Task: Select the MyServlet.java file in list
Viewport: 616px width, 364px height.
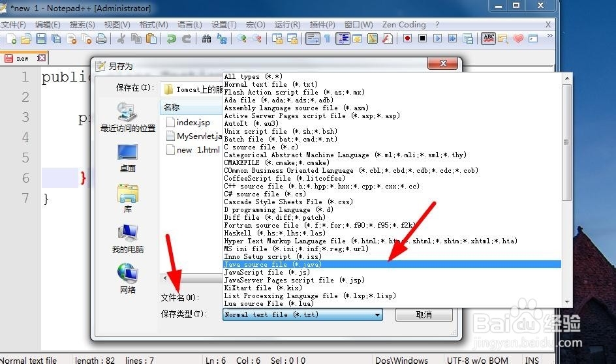Action: pos(194,136)
